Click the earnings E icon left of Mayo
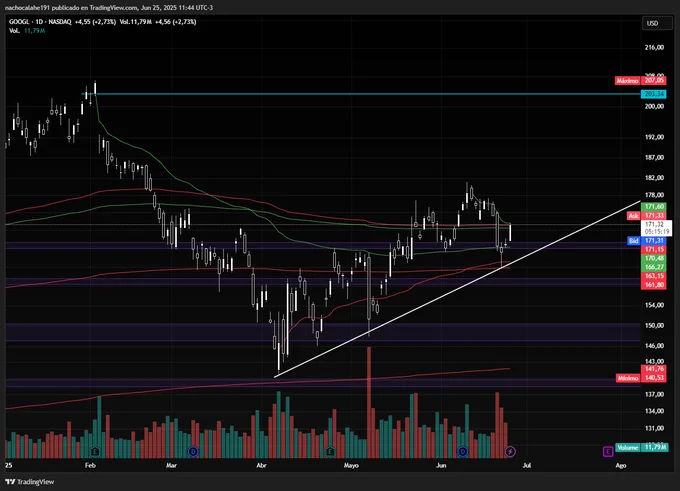 click(330, 452)
